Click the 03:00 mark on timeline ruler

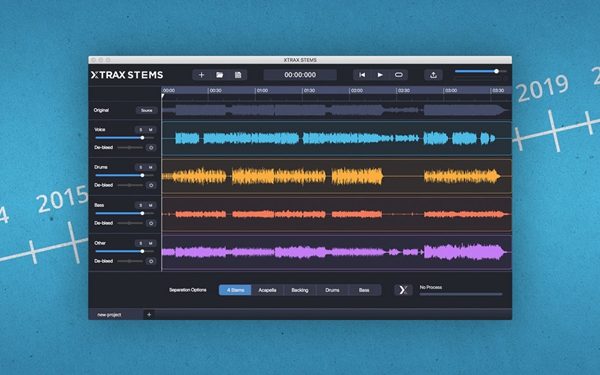click(451, 91)
